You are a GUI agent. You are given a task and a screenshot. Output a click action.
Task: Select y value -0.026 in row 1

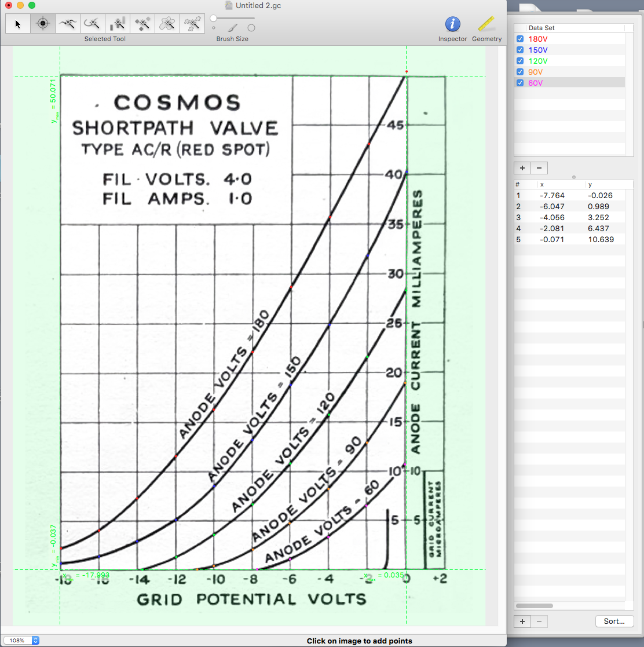tap(600, 196)
